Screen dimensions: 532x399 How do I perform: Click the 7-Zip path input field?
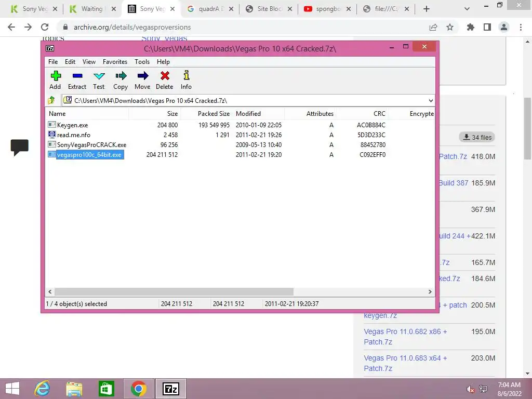(248, 100)
